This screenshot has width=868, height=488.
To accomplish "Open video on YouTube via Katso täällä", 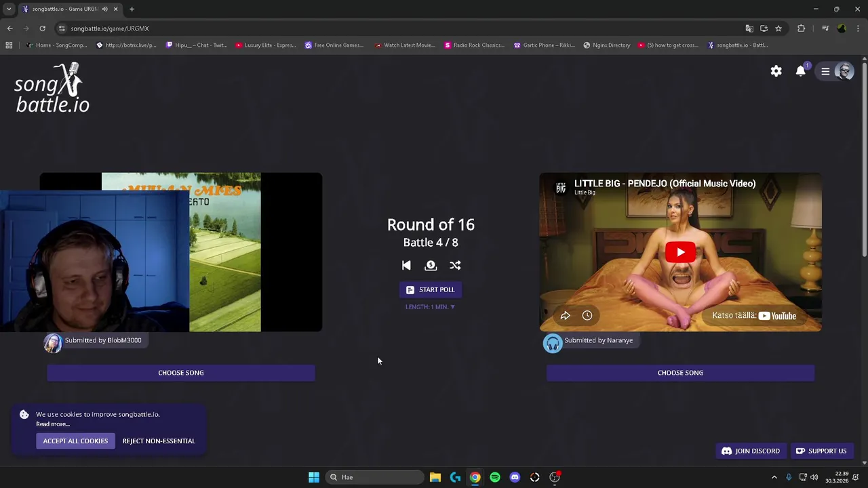I will click(754, 316).
